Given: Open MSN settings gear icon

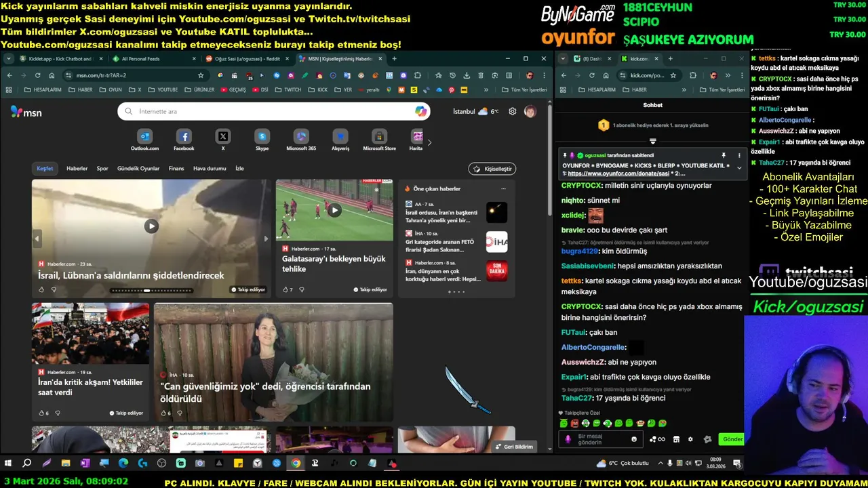Looking at the screenshot, I should click(513, 111).
